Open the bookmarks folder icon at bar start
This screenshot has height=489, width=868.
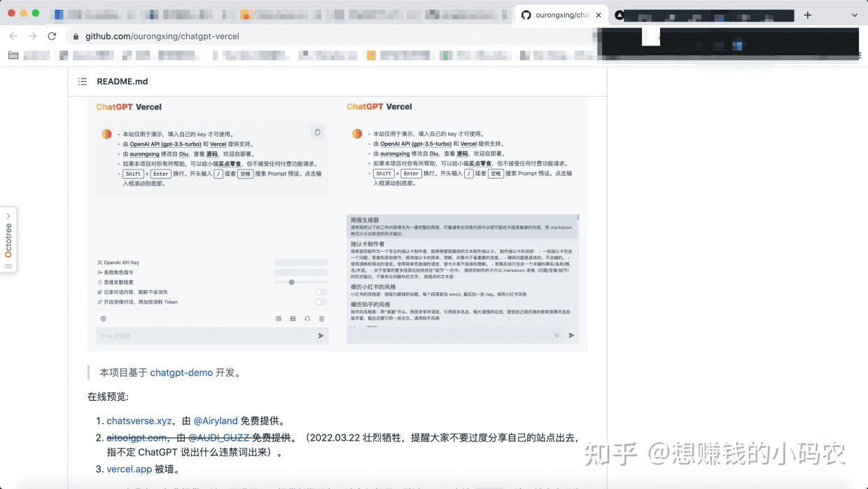tap(13, 55)
